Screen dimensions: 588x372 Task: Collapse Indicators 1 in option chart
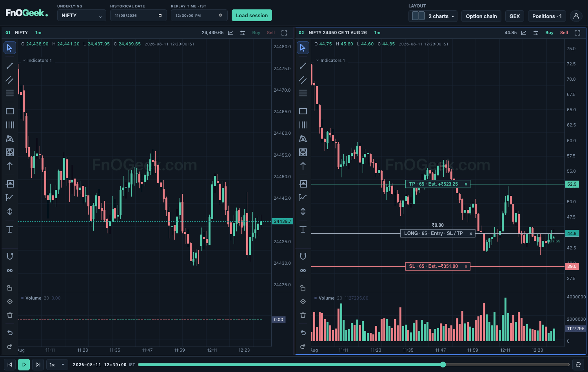[330, 60]
